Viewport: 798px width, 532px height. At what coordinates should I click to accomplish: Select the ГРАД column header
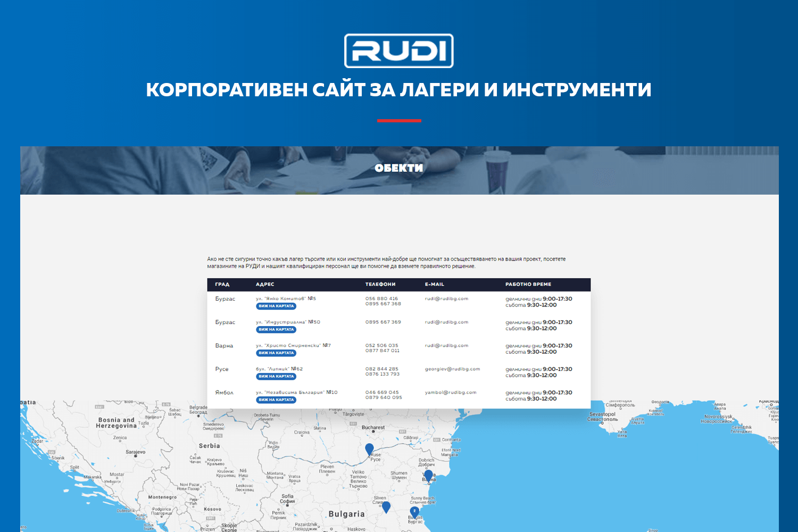[x=223, y=284]
